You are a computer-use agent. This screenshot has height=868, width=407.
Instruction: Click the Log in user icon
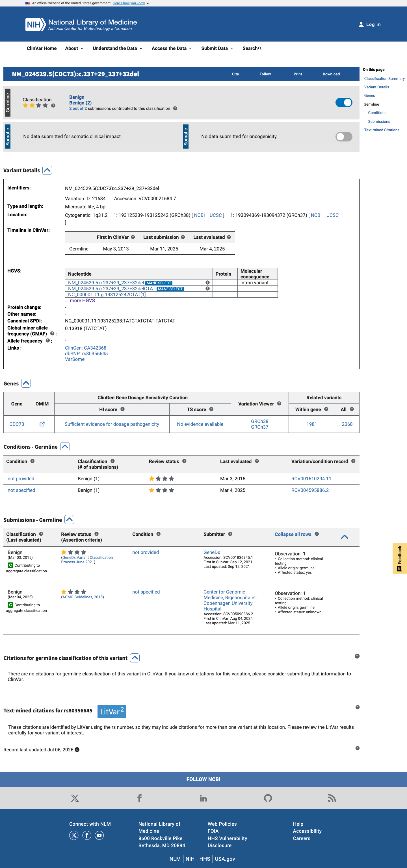coord(361,25)
